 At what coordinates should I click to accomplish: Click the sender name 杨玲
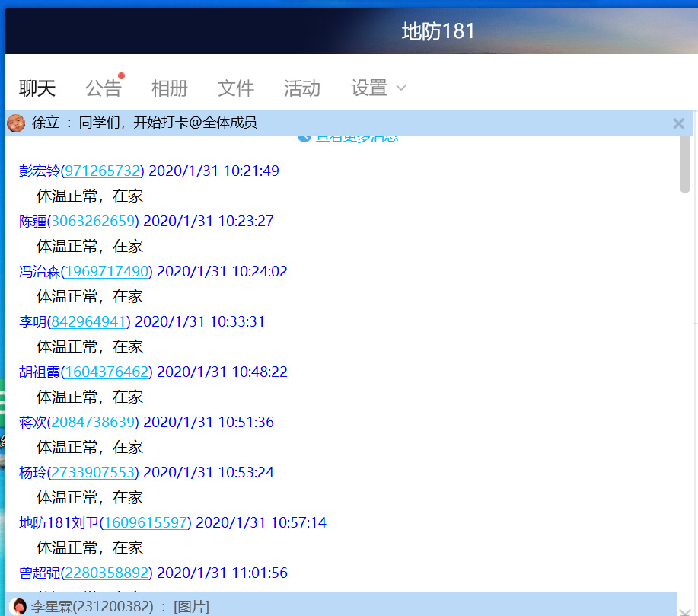tap(33, 473)
